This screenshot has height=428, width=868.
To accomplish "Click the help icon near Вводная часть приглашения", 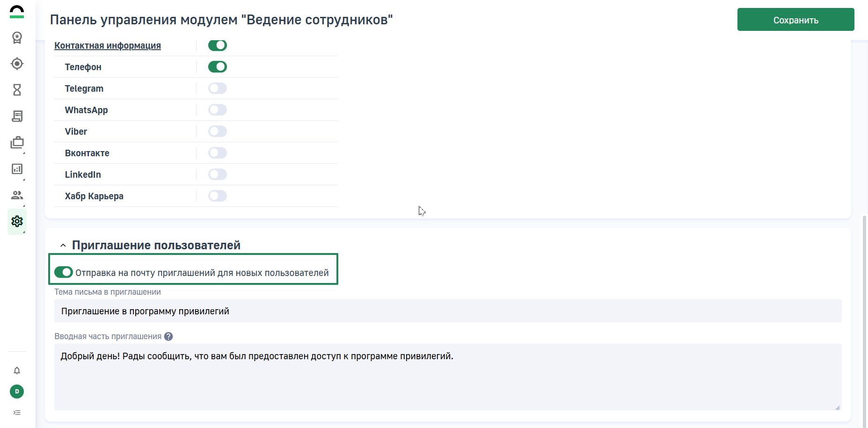I will (x=168, y=336).
